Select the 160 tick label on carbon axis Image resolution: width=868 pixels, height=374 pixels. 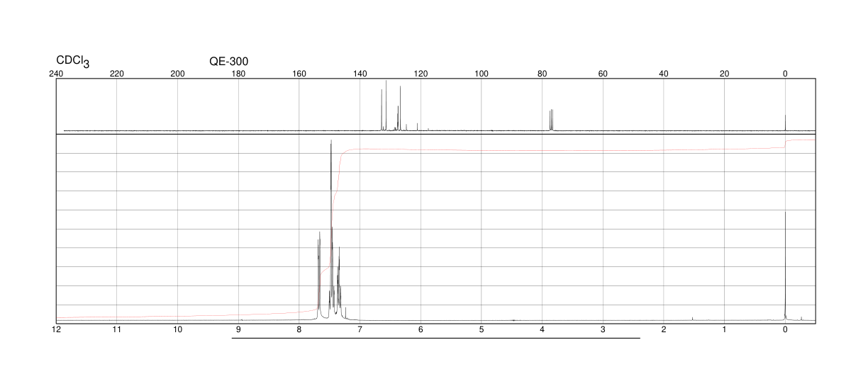point(299,74)
